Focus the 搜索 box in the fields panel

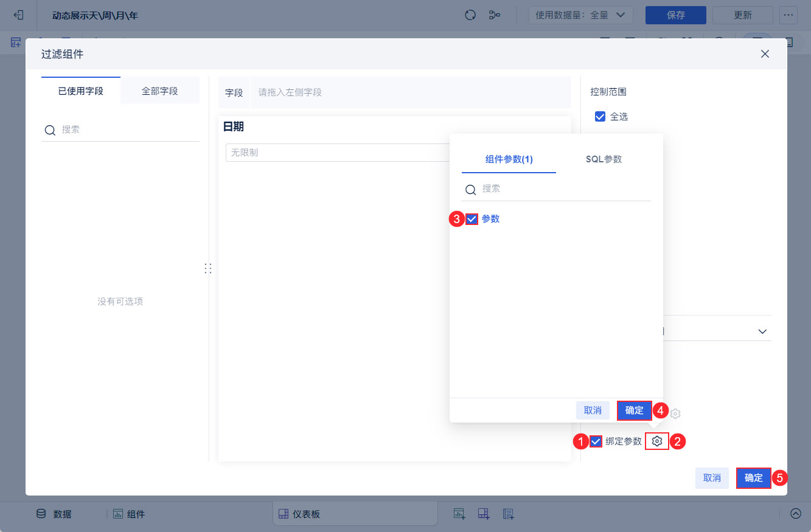click(x=120, y=130)
